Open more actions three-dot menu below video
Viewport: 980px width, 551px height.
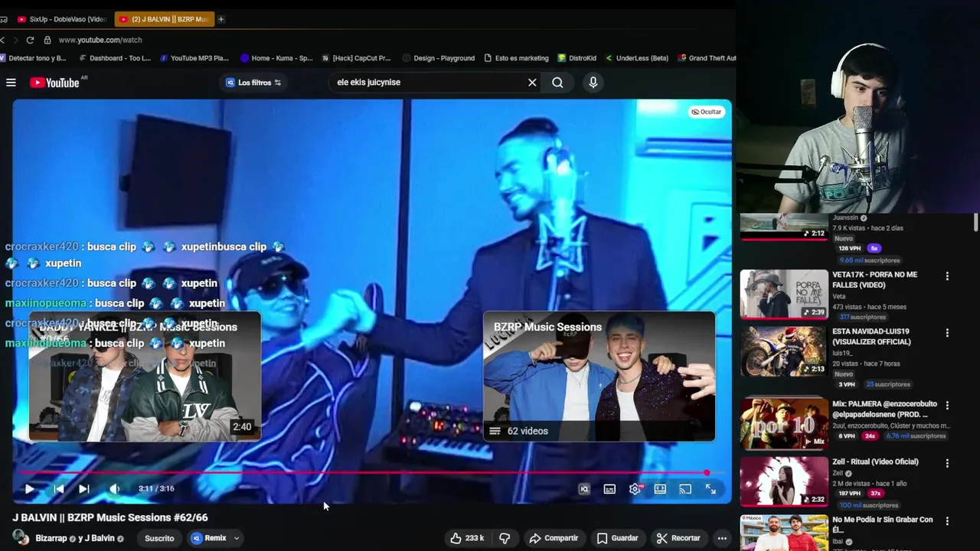coord(722,538)
